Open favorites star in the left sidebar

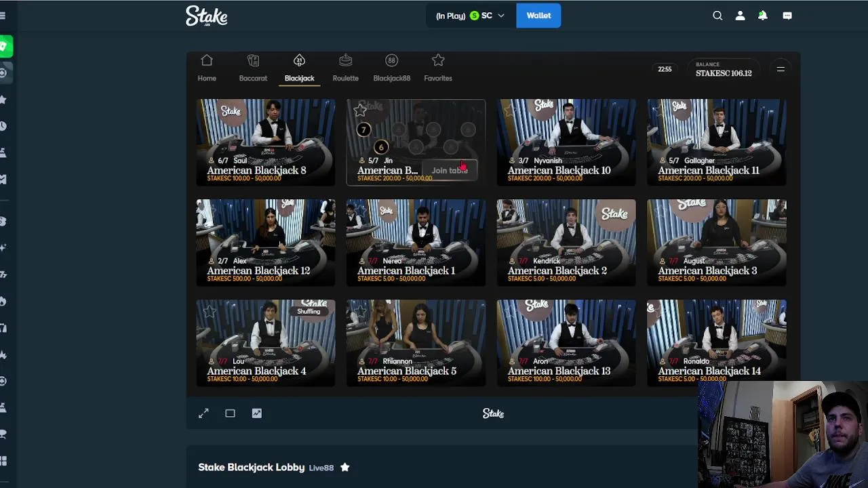click(x=3, y=100)
